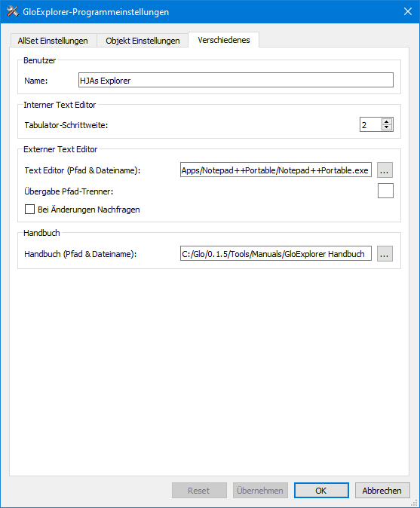420x508 pixels.
Task: Click the Übernehmen button
Action: pyautogui.click(x=260, y=491)
